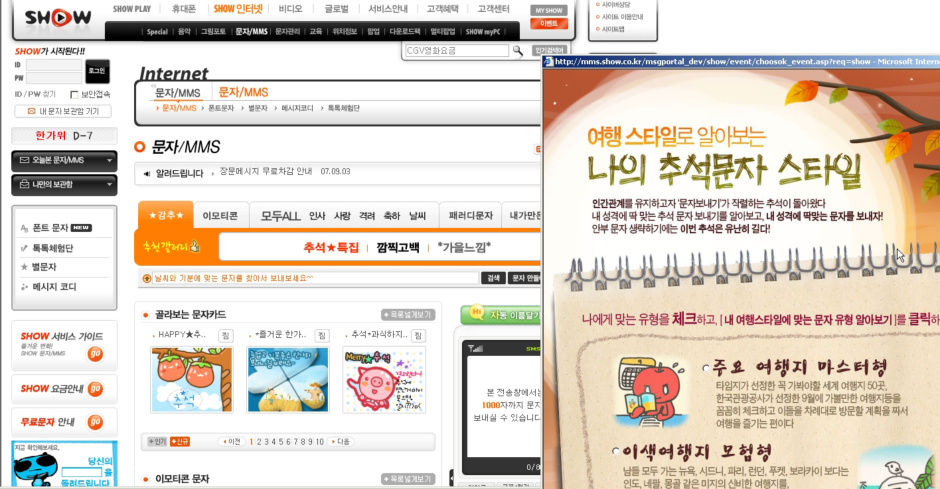Switch to the 모두ALL tab
The height and width of the screenshot is (489, 940).
point(280,216)
